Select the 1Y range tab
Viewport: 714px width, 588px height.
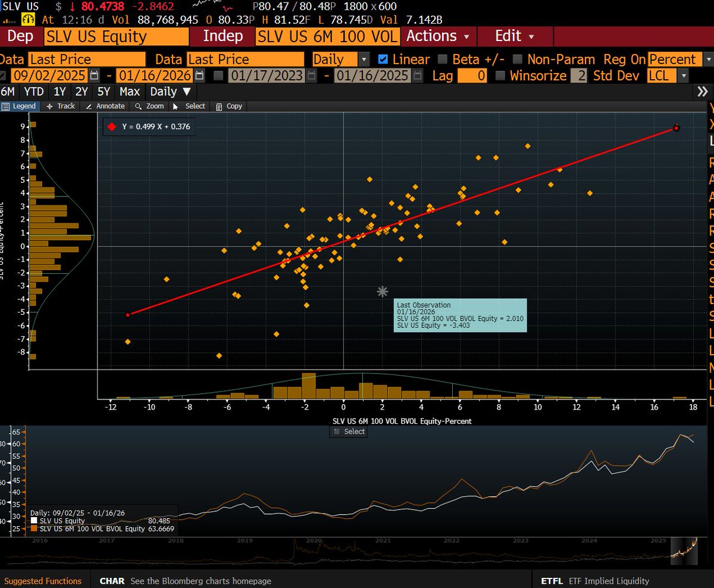pos(59,92)
